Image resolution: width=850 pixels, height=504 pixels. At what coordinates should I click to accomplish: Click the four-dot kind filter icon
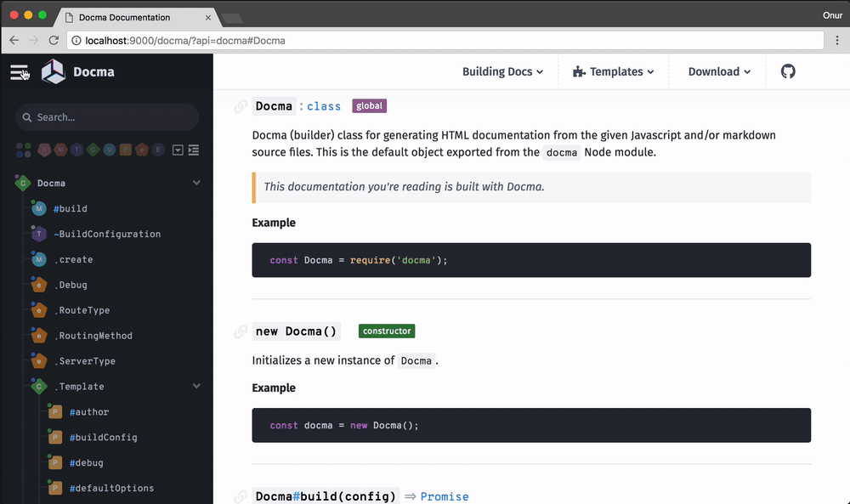[x=23, y=150]
